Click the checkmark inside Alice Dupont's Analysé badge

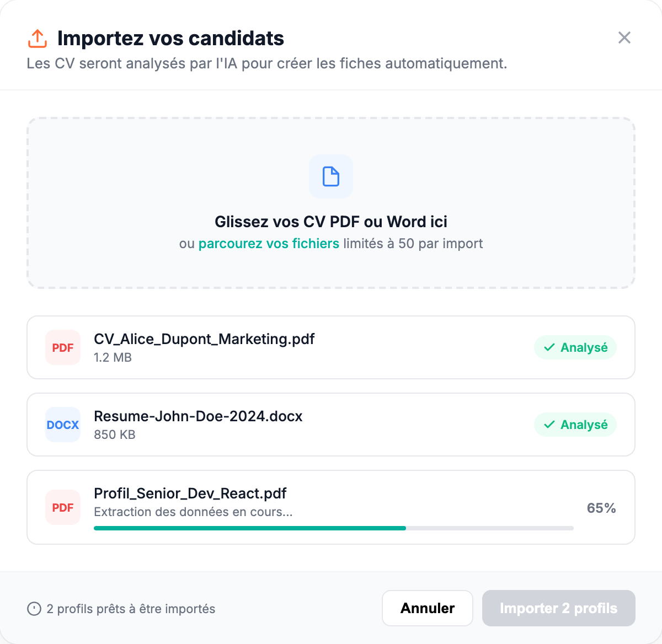(548, 347)
